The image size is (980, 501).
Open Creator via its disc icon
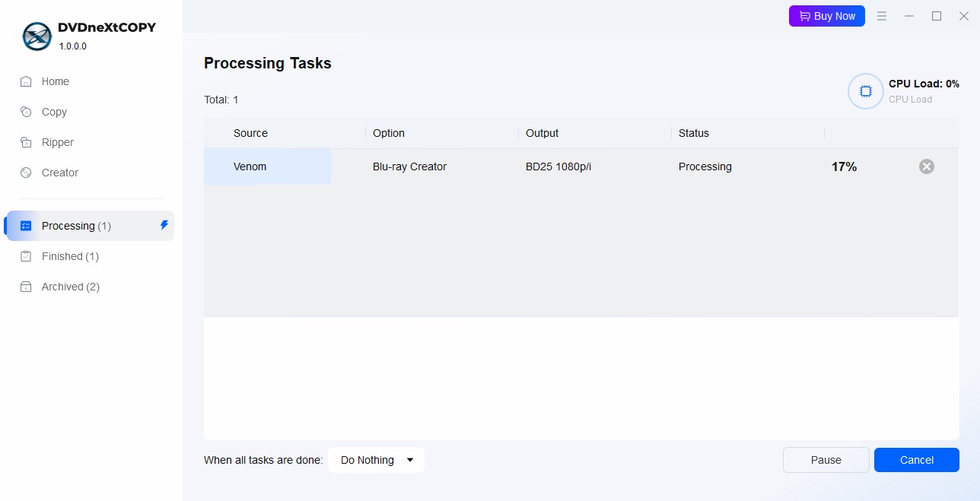coord(26,173)
